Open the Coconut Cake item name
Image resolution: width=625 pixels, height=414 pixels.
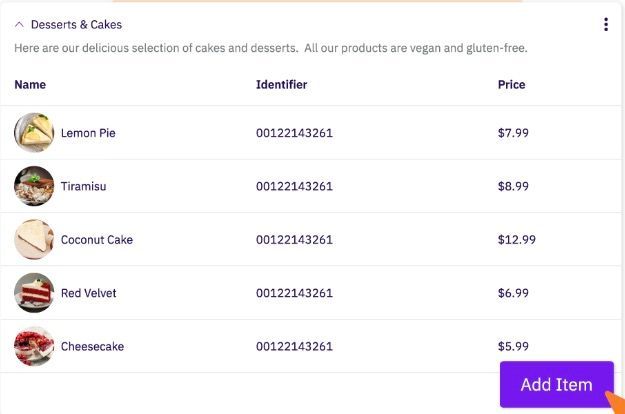[97, 239]
